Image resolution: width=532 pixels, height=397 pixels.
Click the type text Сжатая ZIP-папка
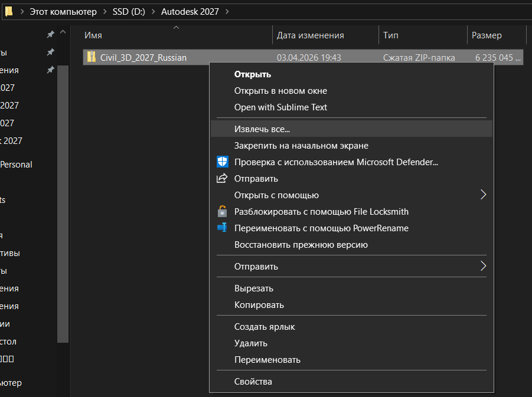pyautogui.click(x=419, y=58)
